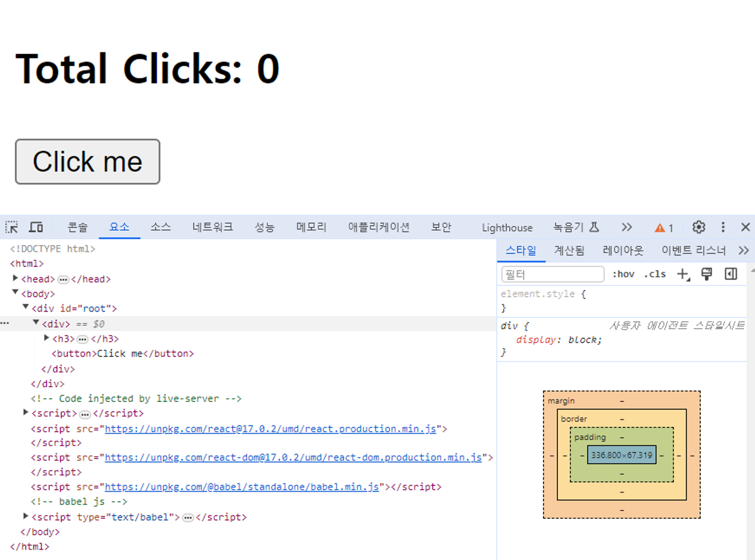Toggle the .cls class editor
The height and width of the screenshot is (560, 755).
[655, 274]
